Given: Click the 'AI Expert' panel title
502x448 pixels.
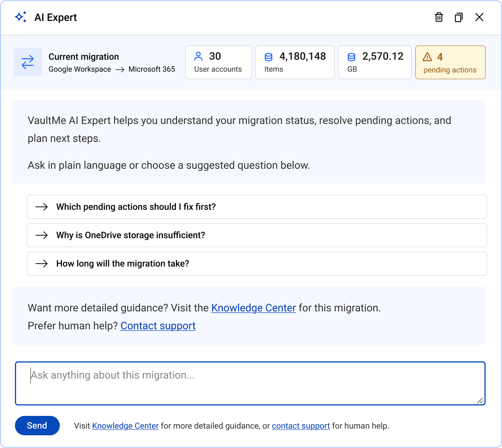Looking at the screenshot, I should click(56, 18).
